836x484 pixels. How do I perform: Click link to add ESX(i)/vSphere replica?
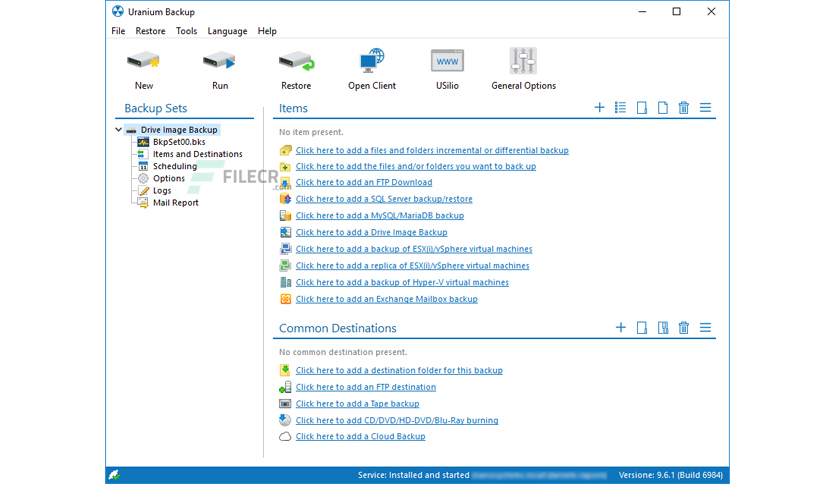[412, 265]
